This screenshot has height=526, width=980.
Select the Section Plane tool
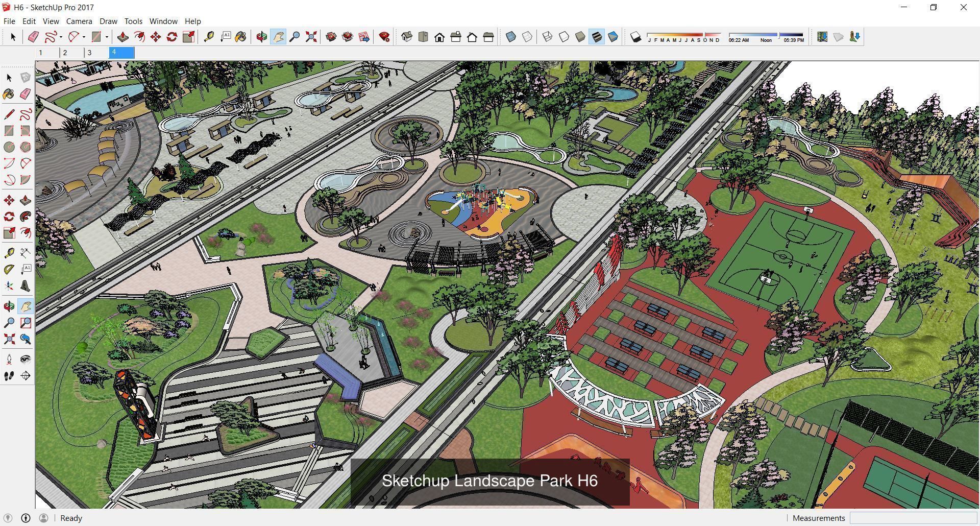point(25,376)
